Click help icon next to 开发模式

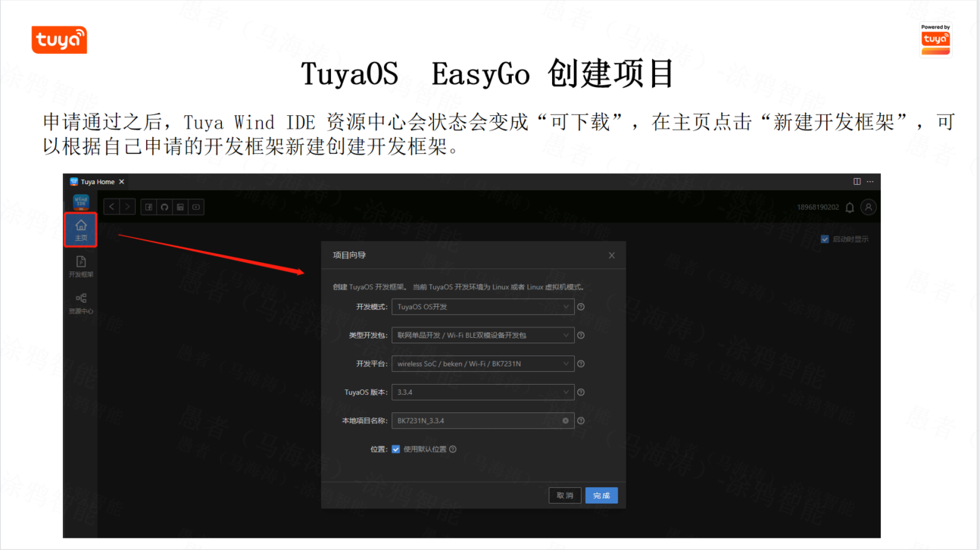tap(581, 307)
